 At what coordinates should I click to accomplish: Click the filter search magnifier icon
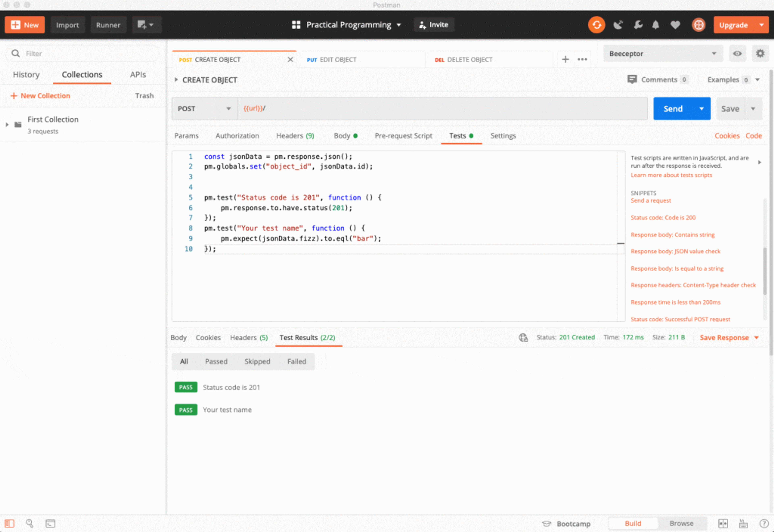[15, 53]
